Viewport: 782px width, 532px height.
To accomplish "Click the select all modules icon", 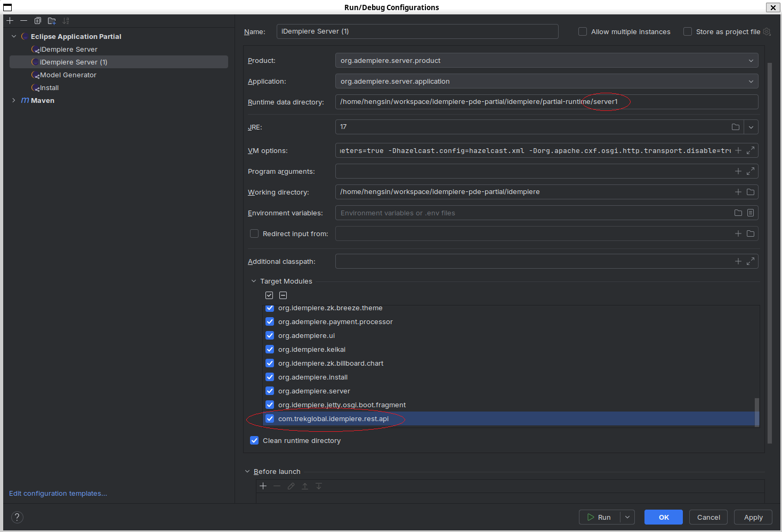I will click(x=269, y=295).
